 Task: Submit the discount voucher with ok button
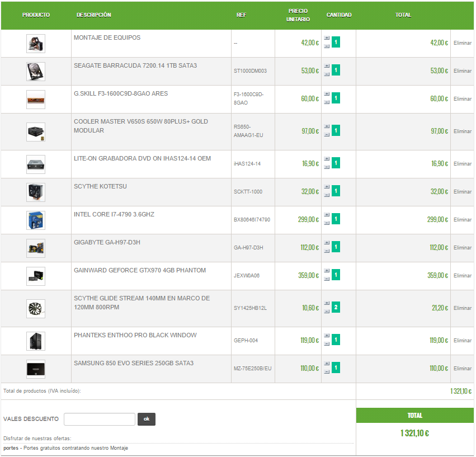(x=147, y=420)
